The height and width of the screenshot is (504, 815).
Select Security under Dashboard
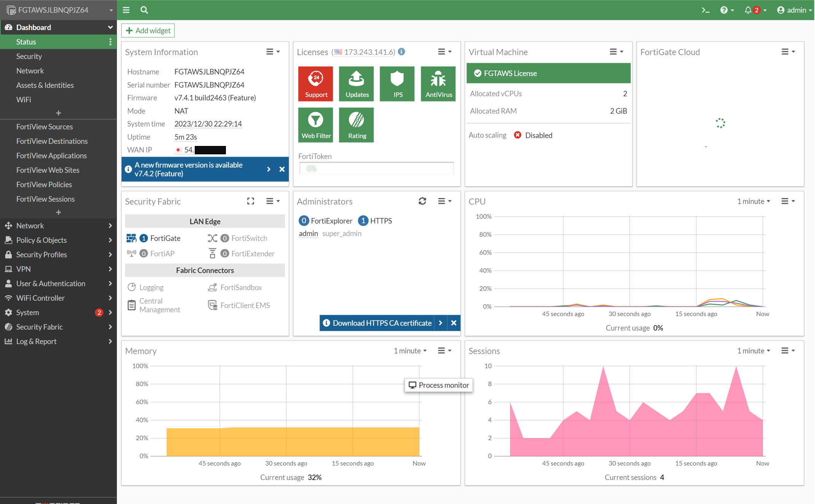[x=29, y=56]
